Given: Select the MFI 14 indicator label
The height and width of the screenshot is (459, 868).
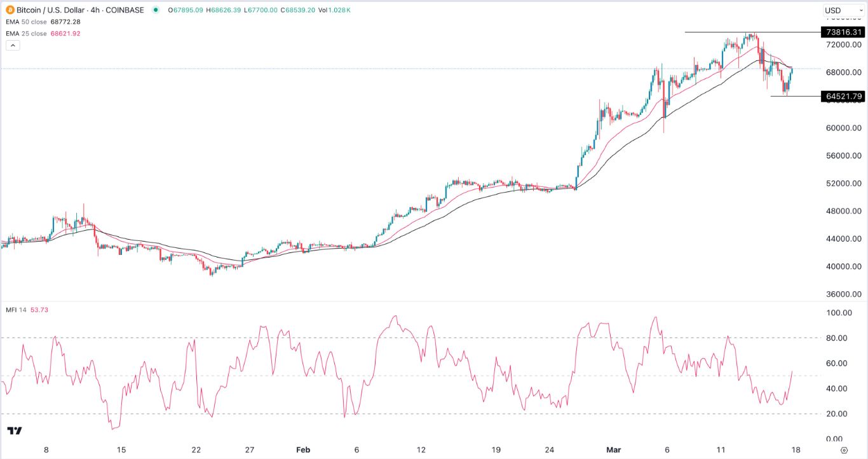Looking at the screenshot, I should click(17, 310).
